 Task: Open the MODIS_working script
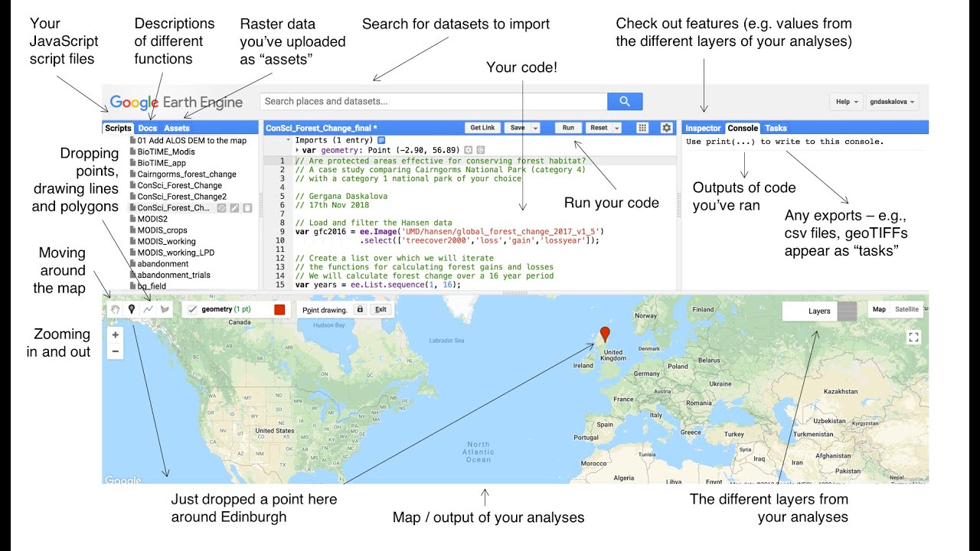tap(162, 241)
